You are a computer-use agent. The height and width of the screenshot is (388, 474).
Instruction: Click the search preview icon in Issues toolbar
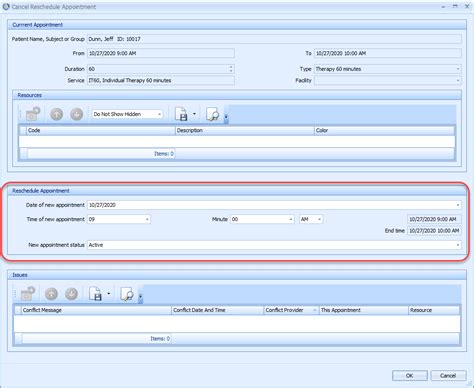point(127,294)
